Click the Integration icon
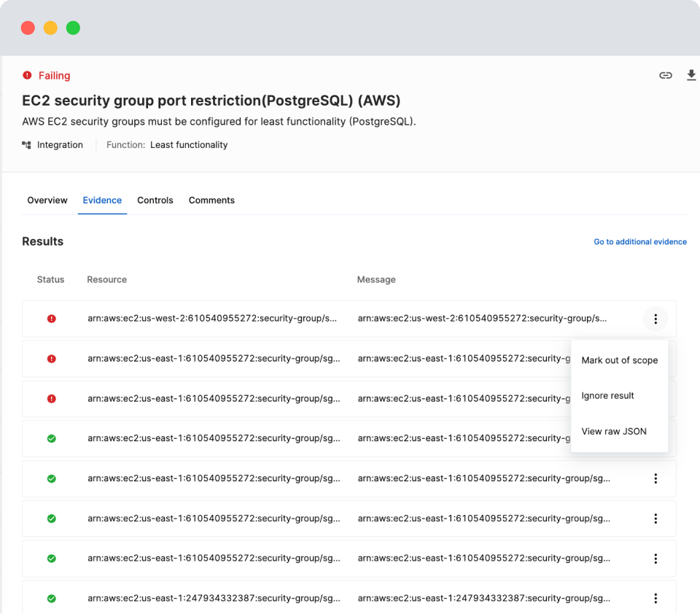Image resolution: width=700 pixels, height=614 pixels. click(x=27, y=145)
